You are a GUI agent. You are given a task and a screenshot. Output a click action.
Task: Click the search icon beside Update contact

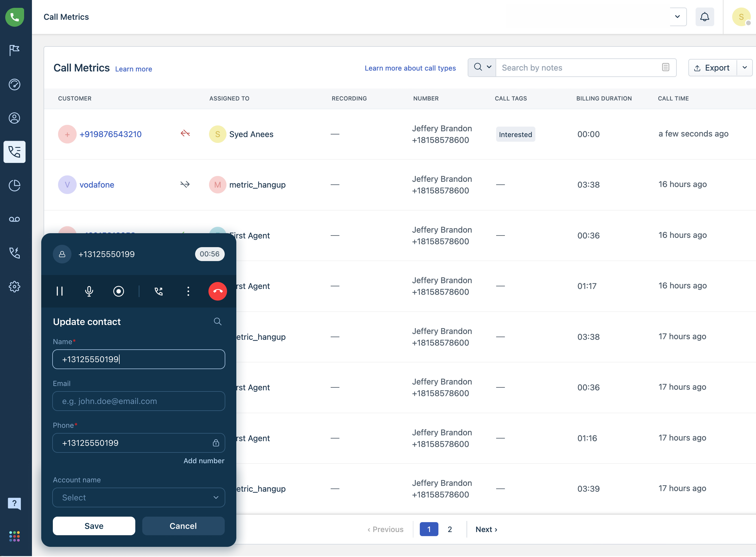point(218,321)
